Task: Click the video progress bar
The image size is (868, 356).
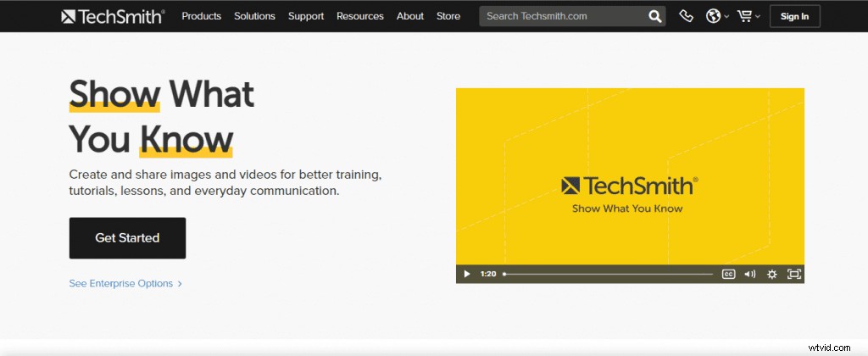Action: [x=608, y=274]
